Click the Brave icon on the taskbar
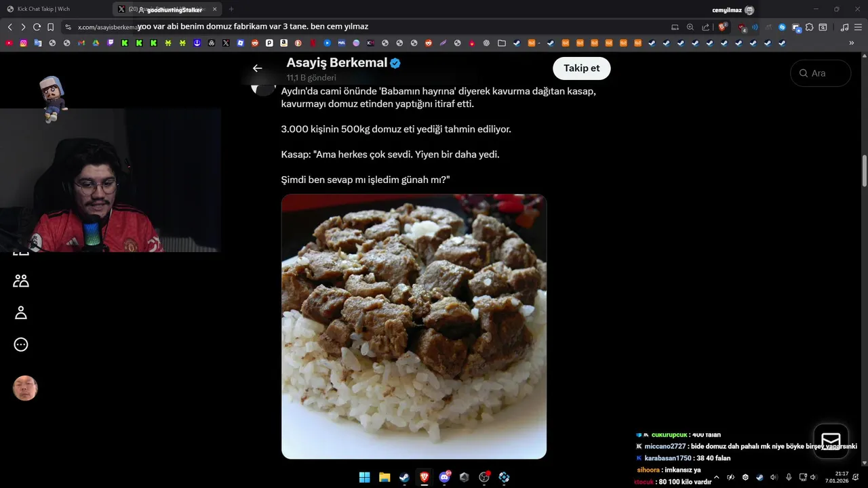This screenshot has height=488, width=868. pyautogui.click(x=424, y=477)
